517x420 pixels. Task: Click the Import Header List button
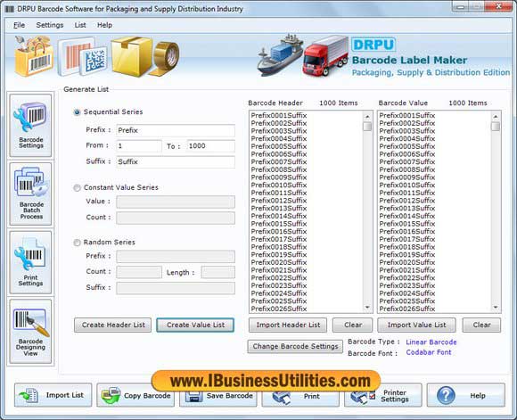tap(288, 325)
